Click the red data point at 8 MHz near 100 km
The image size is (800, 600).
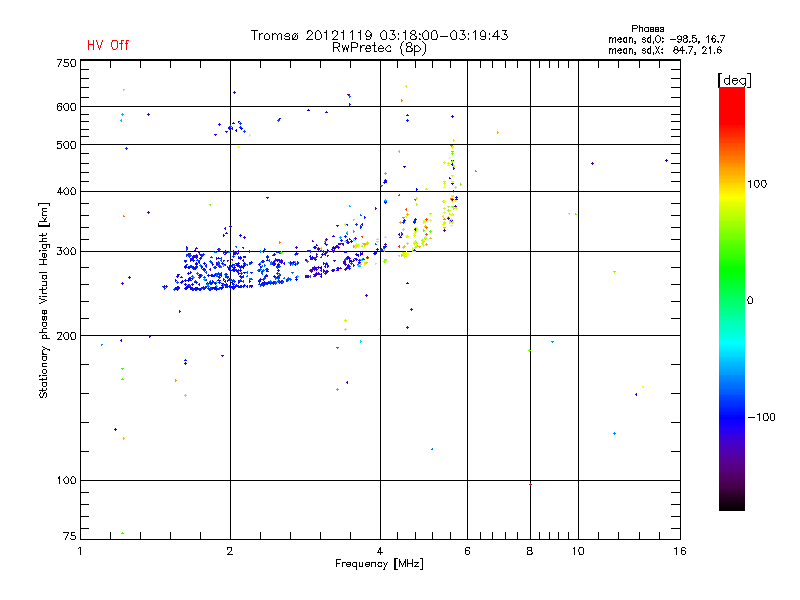pos(531,484)
